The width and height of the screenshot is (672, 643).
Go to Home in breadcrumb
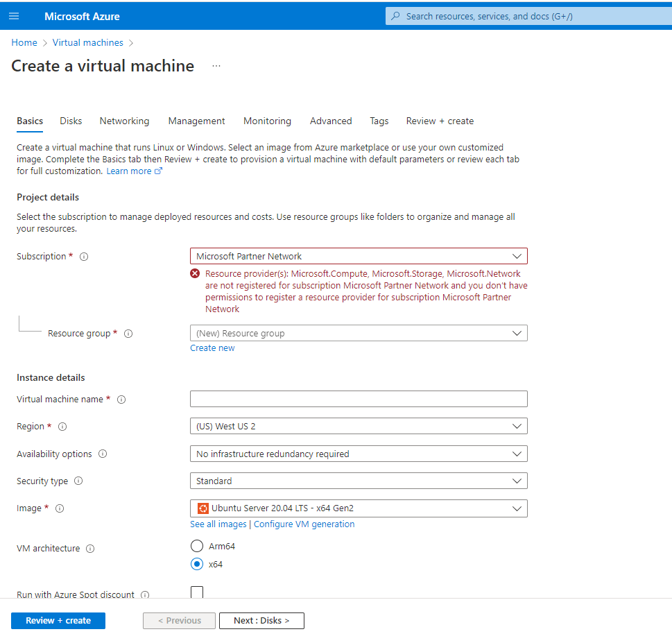[24, 43]
